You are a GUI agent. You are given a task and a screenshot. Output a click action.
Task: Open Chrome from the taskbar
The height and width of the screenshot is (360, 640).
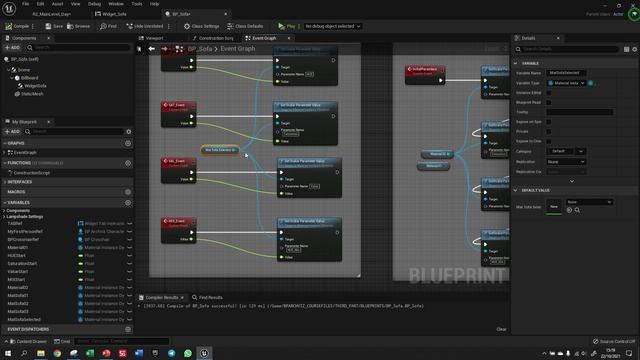click(57, 353)
